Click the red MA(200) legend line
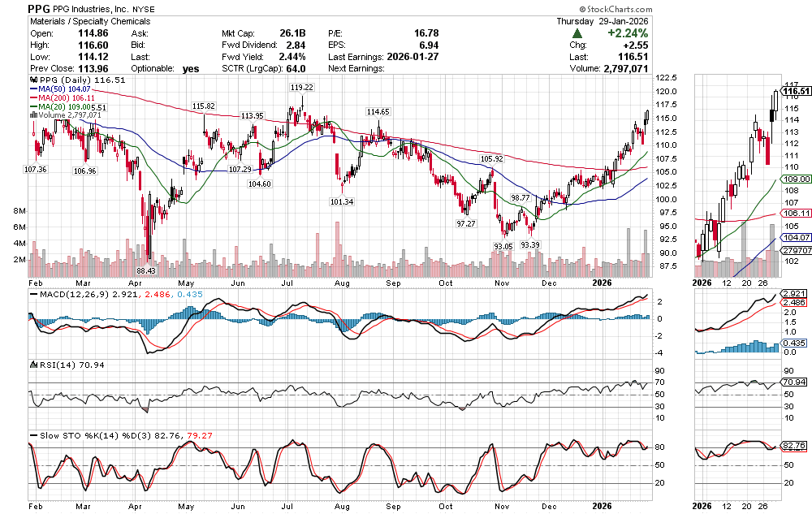 (32, 98)
